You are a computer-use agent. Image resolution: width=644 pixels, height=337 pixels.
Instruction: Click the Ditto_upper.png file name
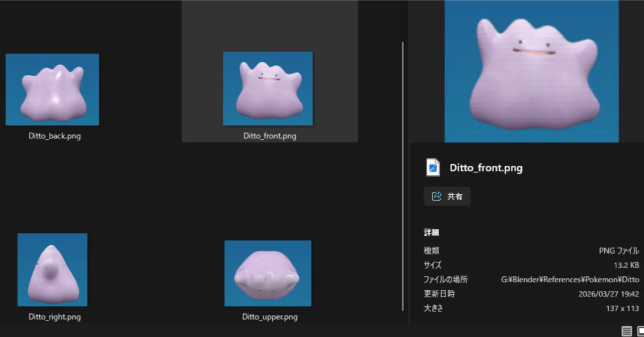[270, 317]
